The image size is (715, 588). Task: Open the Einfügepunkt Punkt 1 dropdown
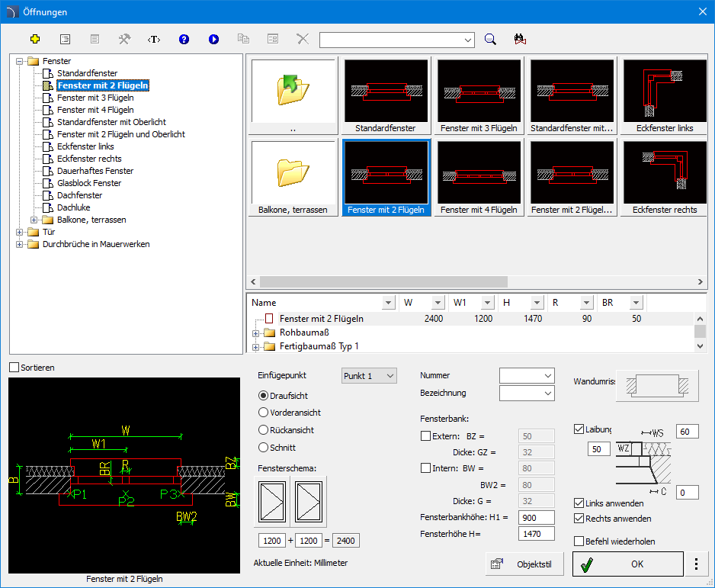(369, 376)
